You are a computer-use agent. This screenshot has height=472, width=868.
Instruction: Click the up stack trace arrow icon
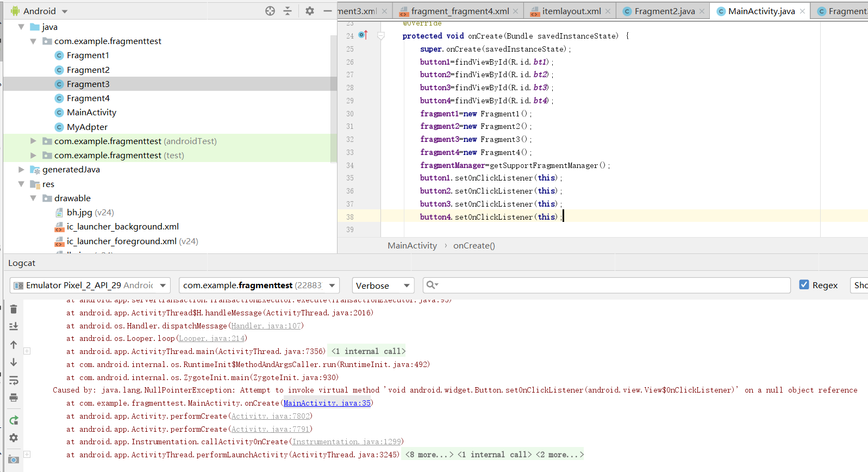click(14, 345)
